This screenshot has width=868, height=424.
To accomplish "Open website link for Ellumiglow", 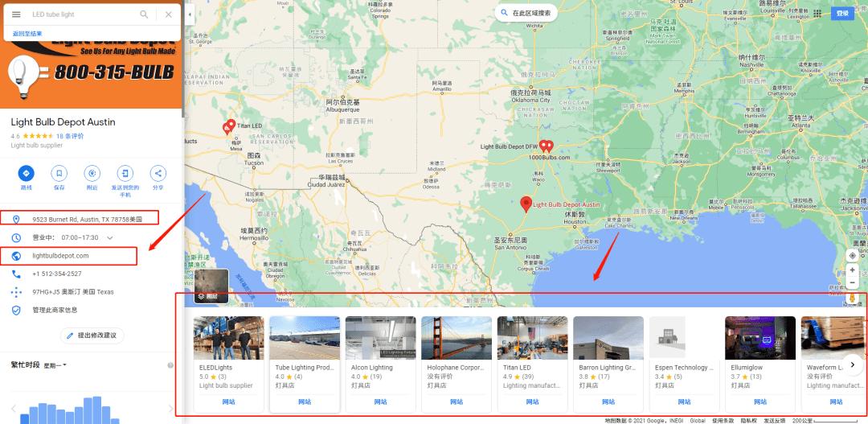I will 760,401.
